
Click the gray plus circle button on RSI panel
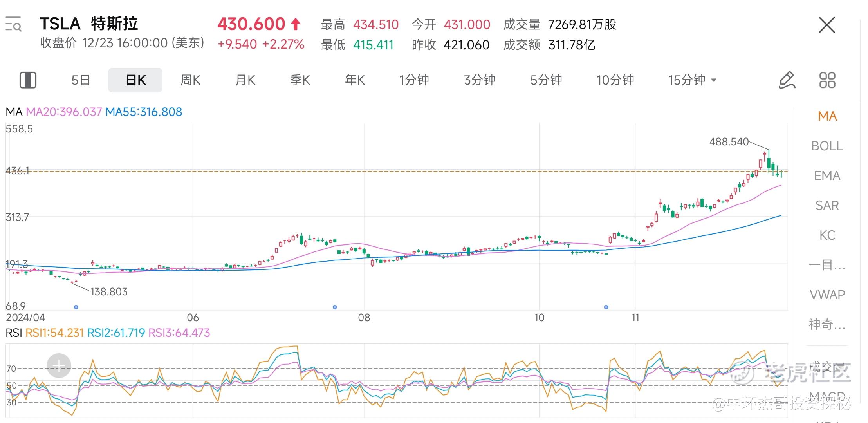pos(59,366)
